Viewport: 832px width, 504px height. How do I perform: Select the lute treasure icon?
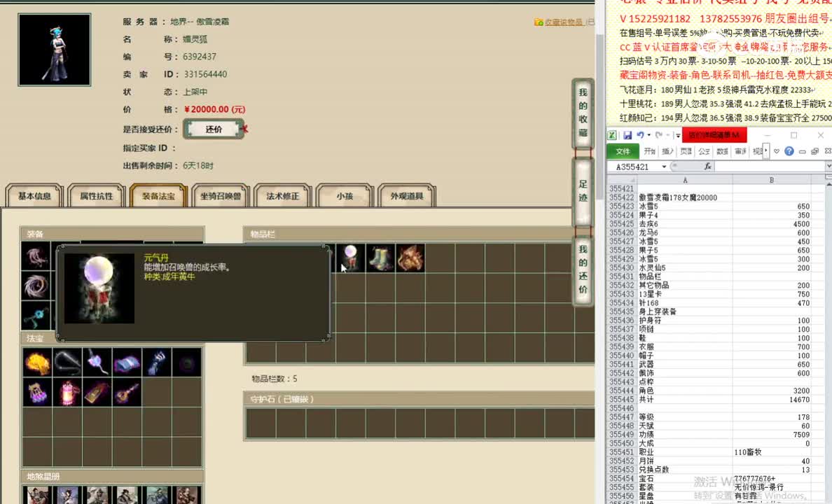(x=127, y=393)
